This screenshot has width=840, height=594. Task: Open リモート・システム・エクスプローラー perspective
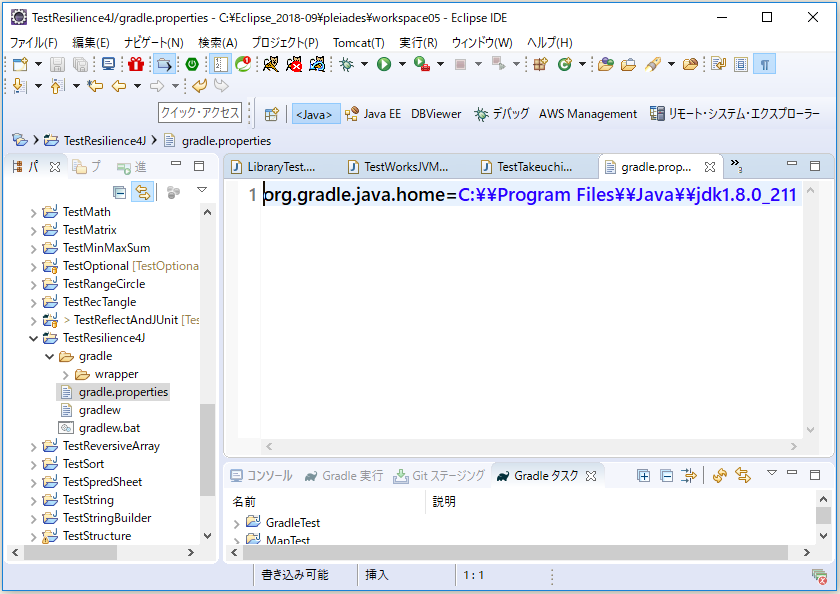pos(734,114)
